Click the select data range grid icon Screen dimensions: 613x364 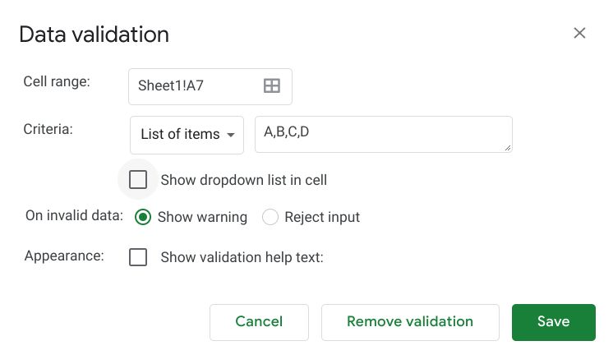(x=271, y=85)
